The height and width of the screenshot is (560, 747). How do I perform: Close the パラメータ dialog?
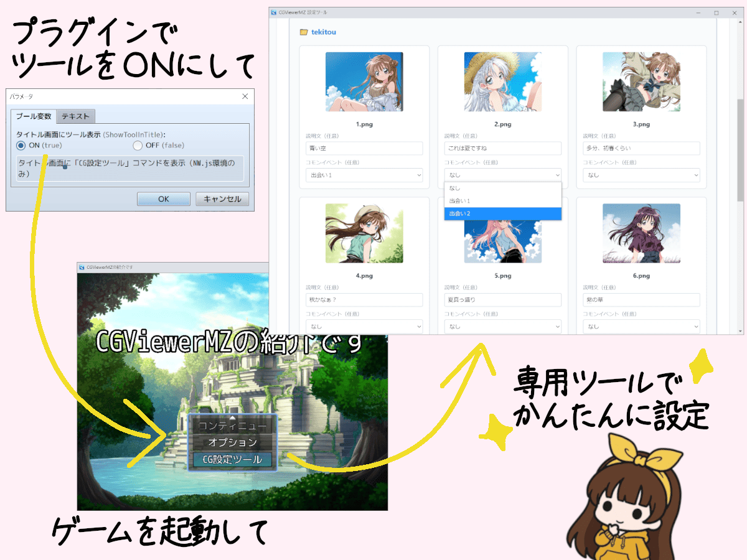click(x=245, y=96)
